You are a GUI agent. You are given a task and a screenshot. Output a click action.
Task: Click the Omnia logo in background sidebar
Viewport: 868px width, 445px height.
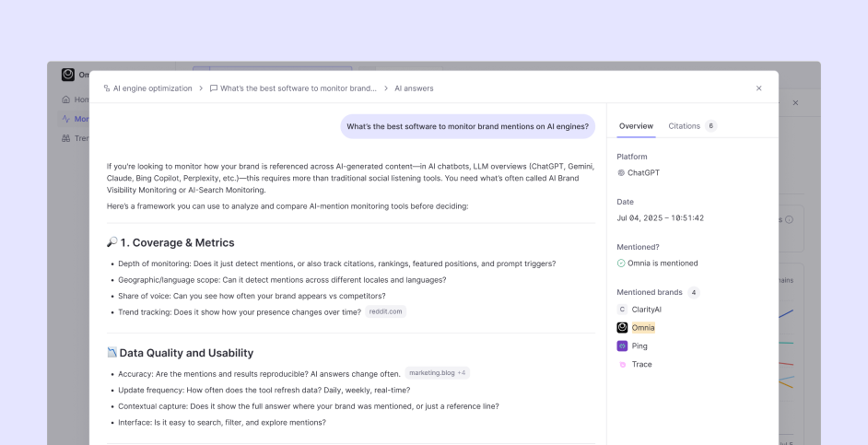68,75
